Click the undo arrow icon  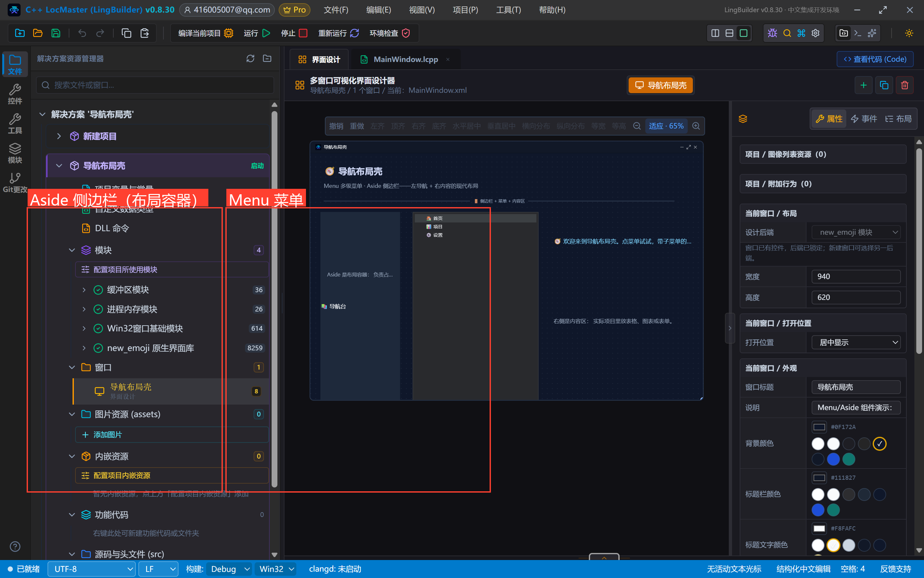point(82,33)
